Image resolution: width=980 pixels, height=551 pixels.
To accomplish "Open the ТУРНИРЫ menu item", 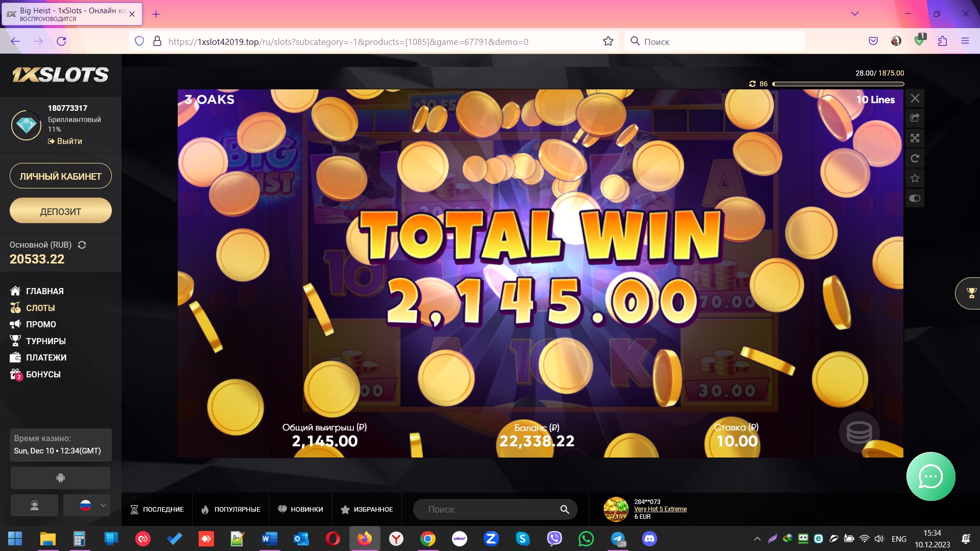I will (x=38, y=341).
